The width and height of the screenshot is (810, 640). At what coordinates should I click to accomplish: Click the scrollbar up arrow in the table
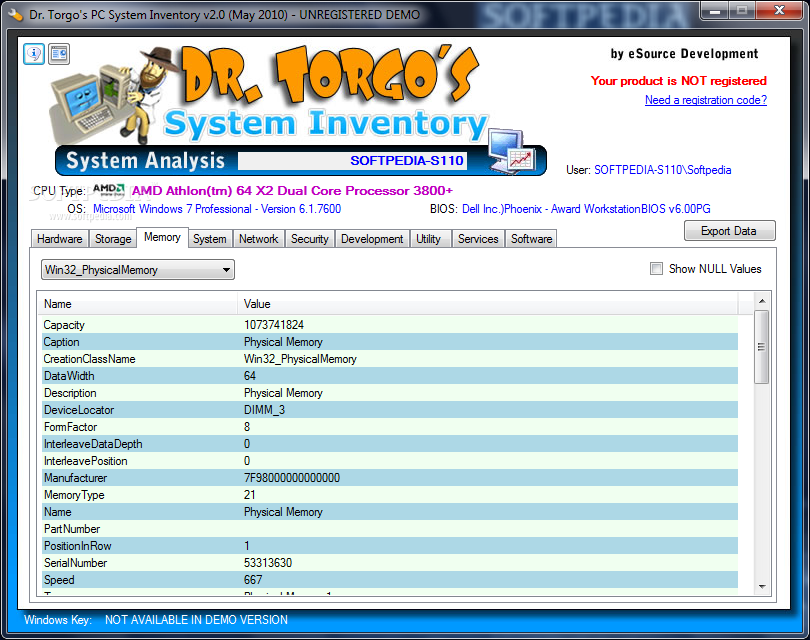tap(761, 301)
